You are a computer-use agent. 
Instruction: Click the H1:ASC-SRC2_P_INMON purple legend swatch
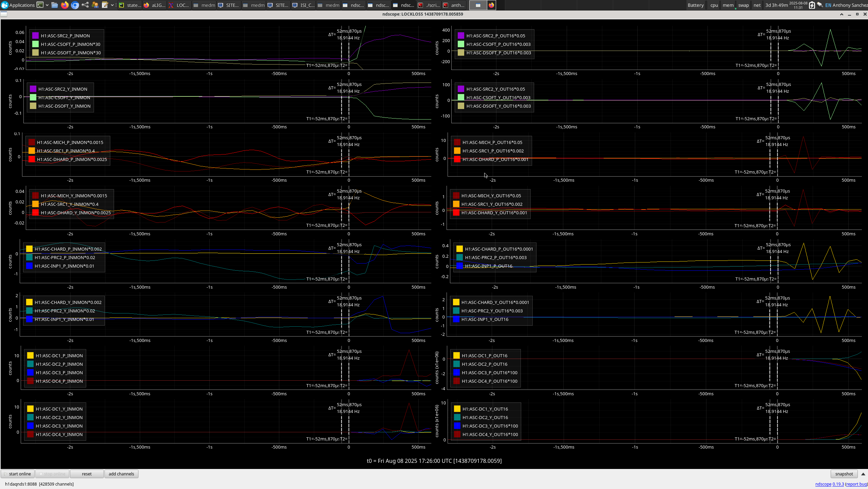(x=35, y=36)
